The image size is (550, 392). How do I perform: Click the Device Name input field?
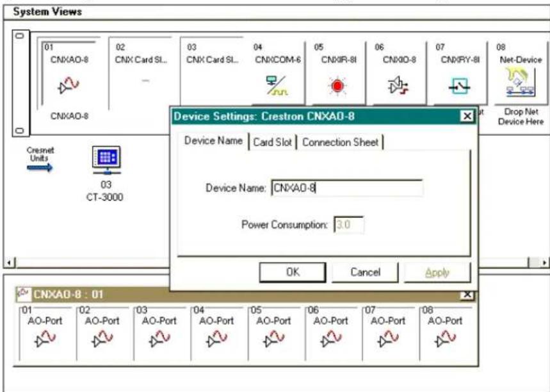tap(347, 188)
